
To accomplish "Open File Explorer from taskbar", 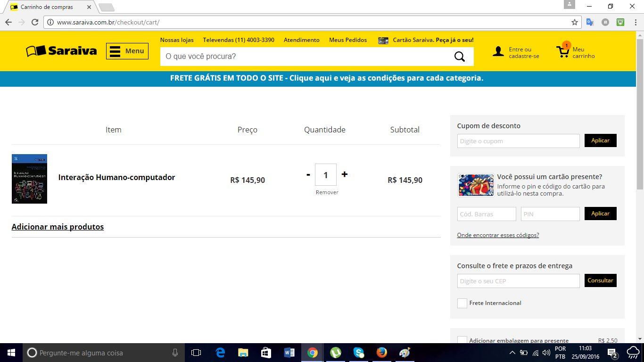I will point(243,353).
